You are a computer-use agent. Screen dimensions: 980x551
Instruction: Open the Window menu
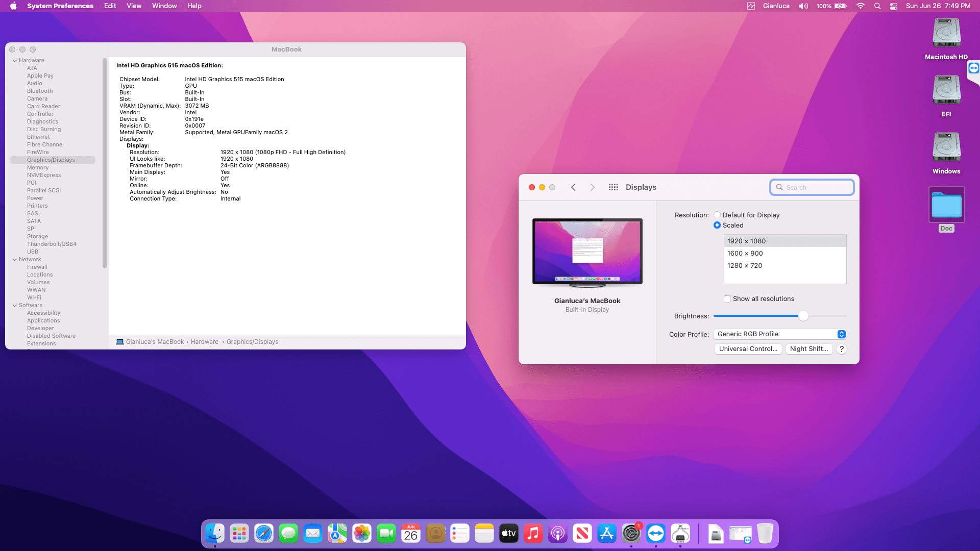[164, 6]
